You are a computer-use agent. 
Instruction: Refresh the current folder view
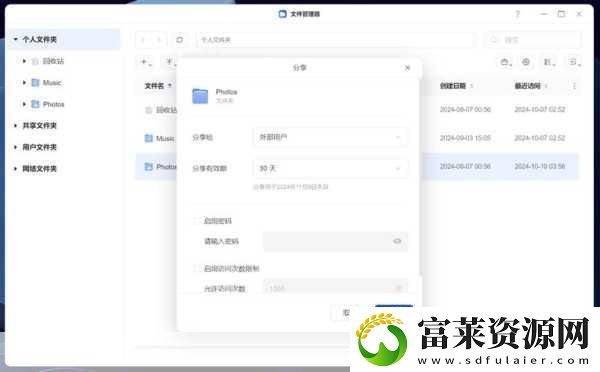click(179, 40)
